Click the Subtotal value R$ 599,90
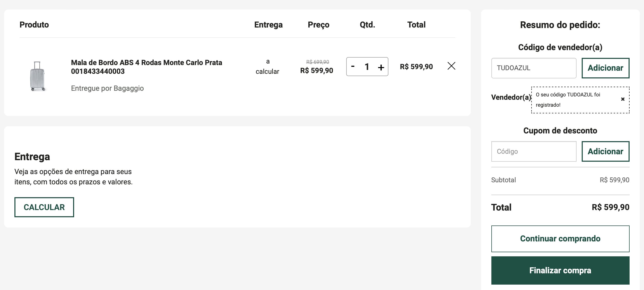Viewport: 644px width, 290px height. [x=614, y=180]
